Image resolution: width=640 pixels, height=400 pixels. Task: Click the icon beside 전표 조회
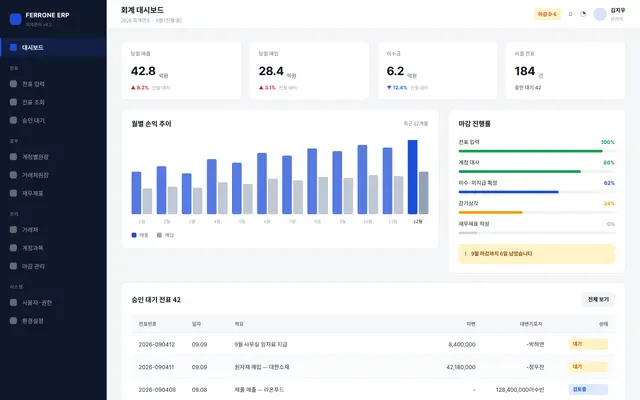(13, 102)
